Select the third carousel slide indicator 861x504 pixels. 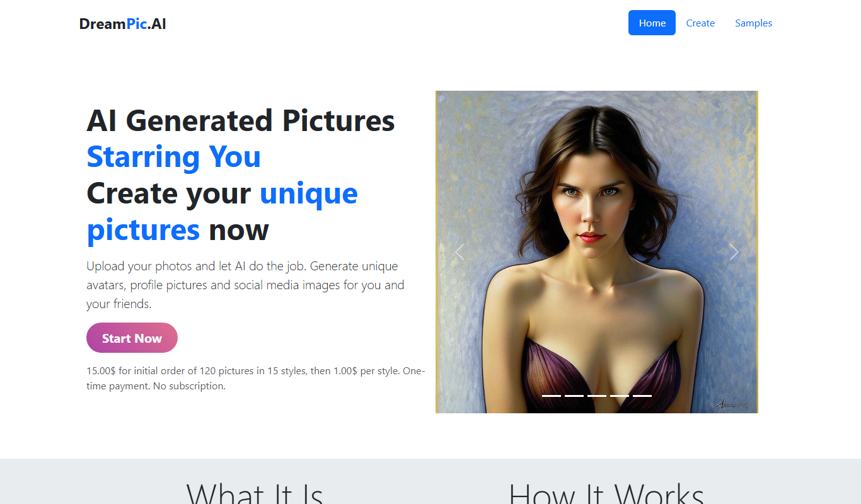pos(597,396)
